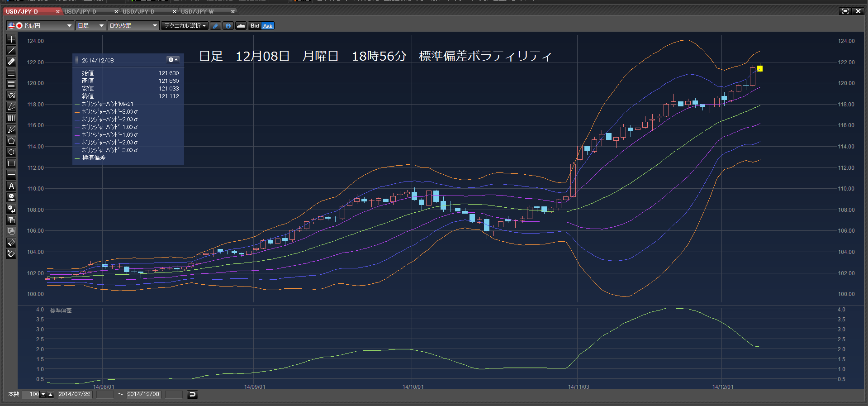
Task: Click the 標準偏差 entry in info panel
Action: pos(90,158)
